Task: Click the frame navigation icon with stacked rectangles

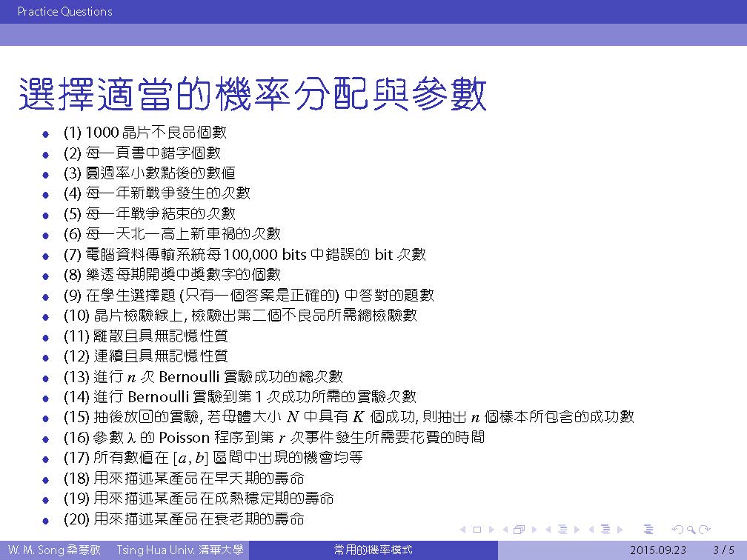Action: [x=518, y=530]
